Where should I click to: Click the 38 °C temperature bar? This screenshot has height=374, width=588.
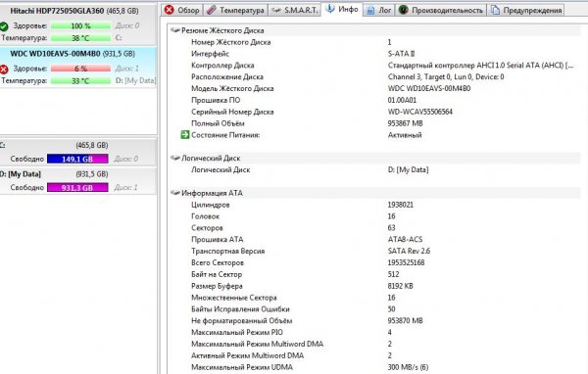(80, 38)
